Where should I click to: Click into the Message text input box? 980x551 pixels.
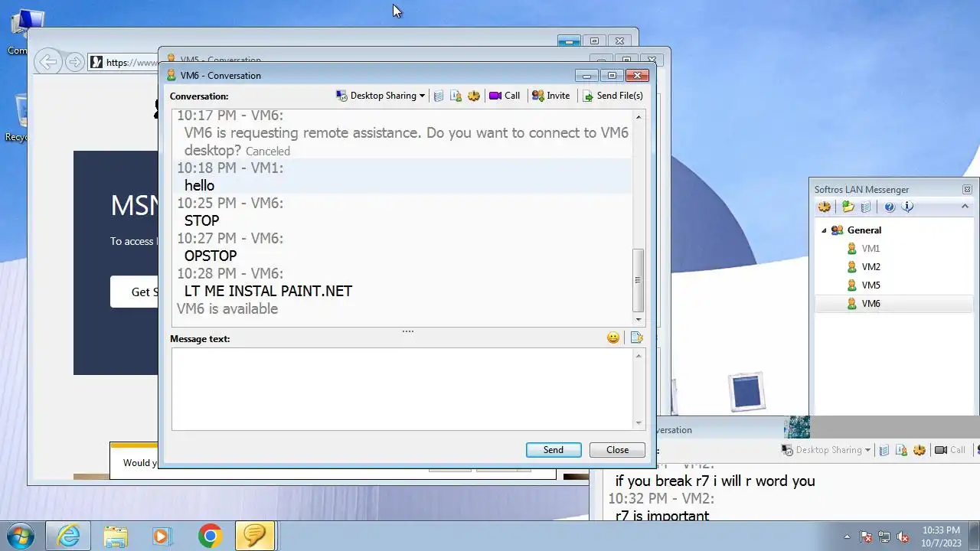coord(403,389)
